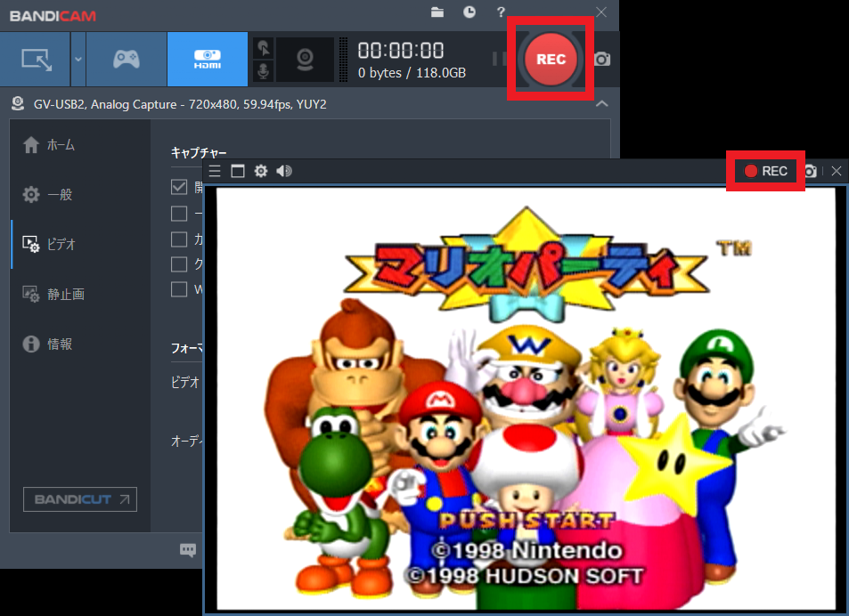The image size is (849, 616).
Task: Click the Mario Party video preview
Action: (x=526, y=399)
